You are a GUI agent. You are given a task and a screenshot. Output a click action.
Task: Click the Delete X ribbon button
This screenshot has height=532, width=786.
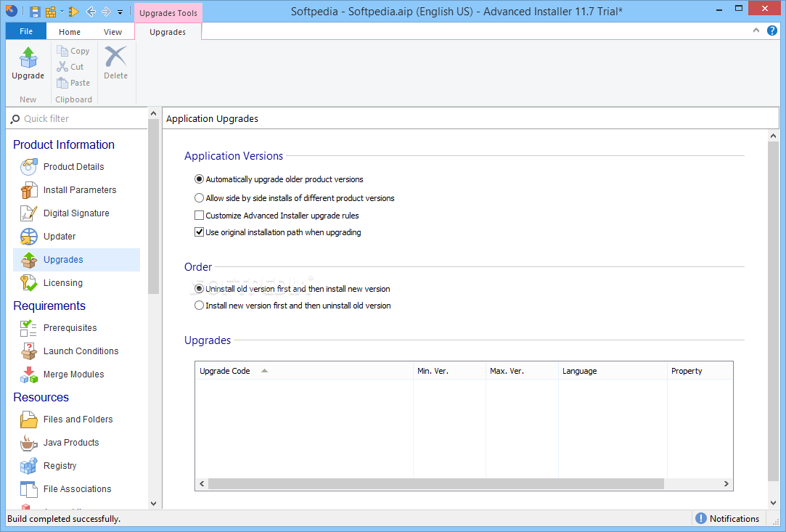pyautogui.click(x=116, y=64)
